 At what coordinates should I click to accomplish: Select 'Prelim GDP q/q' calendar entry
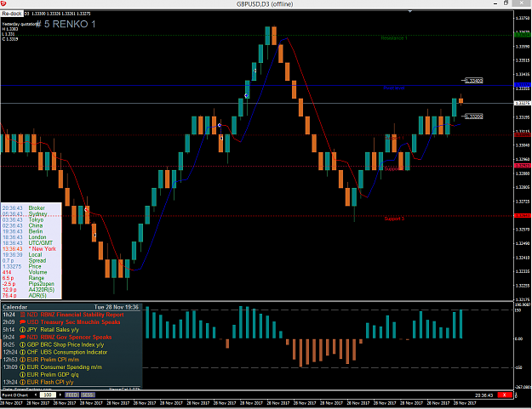pyautogui.click(x=59, y=374)
